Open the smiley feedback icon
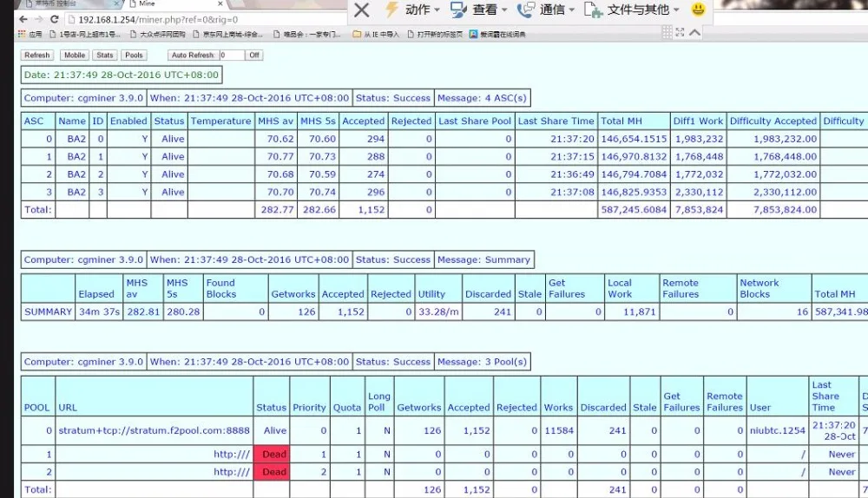Screen dimensions: 868x498 (x=698, y=9)
